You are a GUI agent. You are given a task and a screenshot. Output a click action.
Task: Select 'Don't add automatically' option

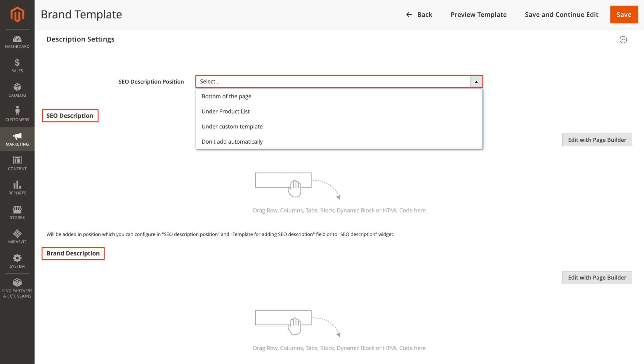[232, 141]
